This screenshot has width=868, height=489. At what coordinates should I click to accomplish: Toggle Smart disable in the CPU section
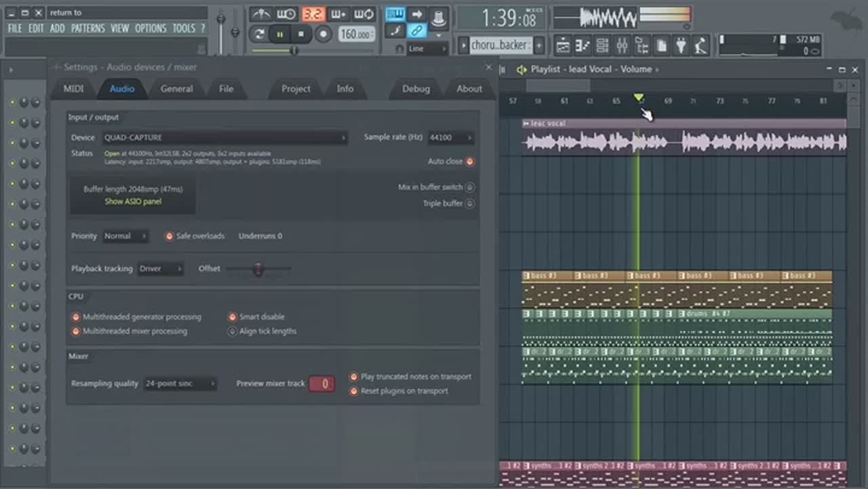click(233, 317)
